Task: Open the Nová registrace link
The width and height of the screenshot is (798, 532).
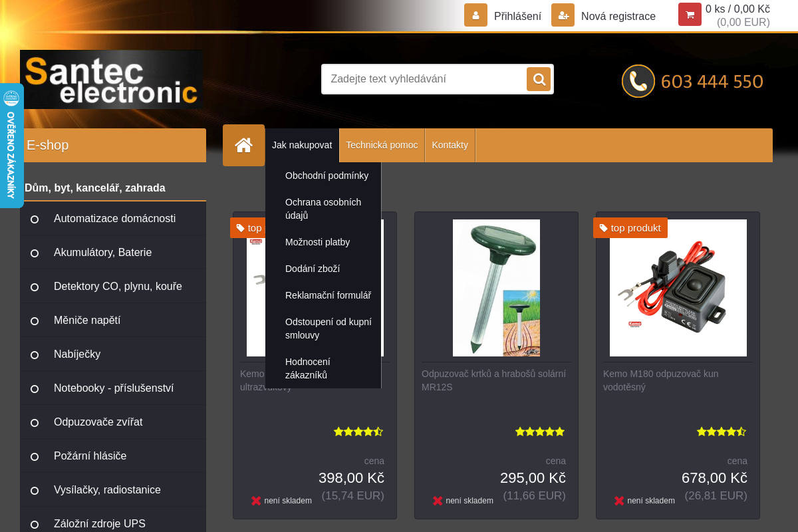Action: click(x=618, y=16)
